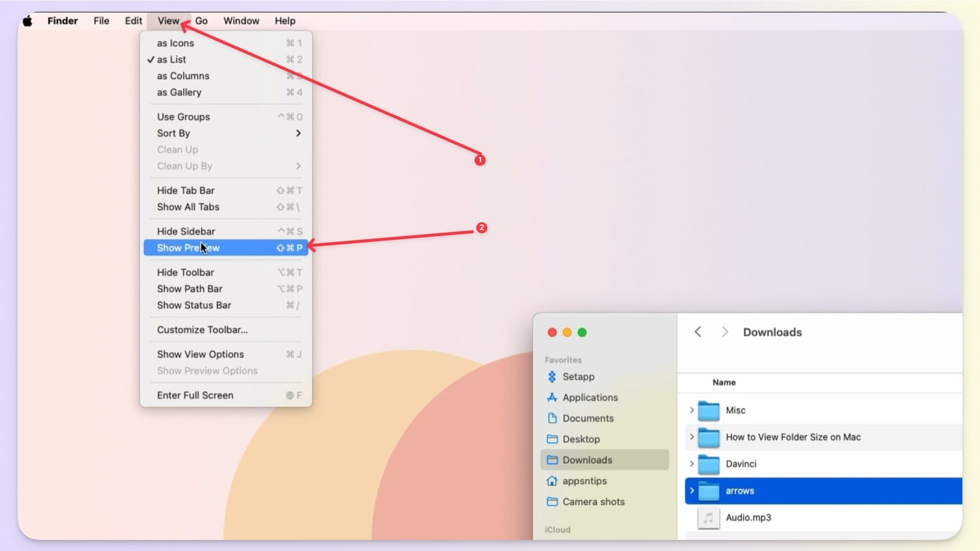Toggle Hide Sidebar in View menu
This screenshot has width=980, height=551.
(x=186, y=231)
